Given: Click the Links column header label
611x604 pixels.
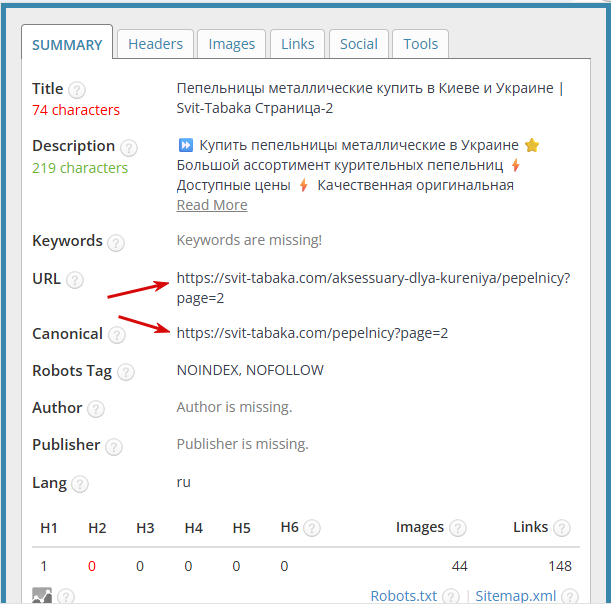Looking at the screenshot, I should tap(530, 527).
